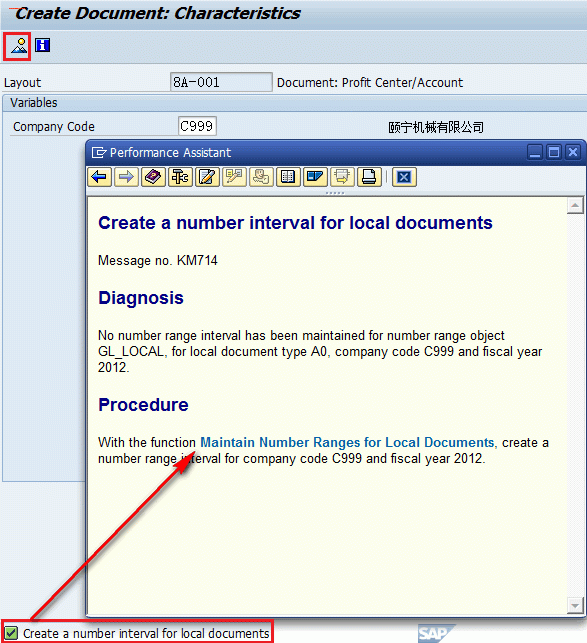Open Technical Information hammer-wrench icon
The height and width of the screenshot is (643, 587).
tap(180, 177)
